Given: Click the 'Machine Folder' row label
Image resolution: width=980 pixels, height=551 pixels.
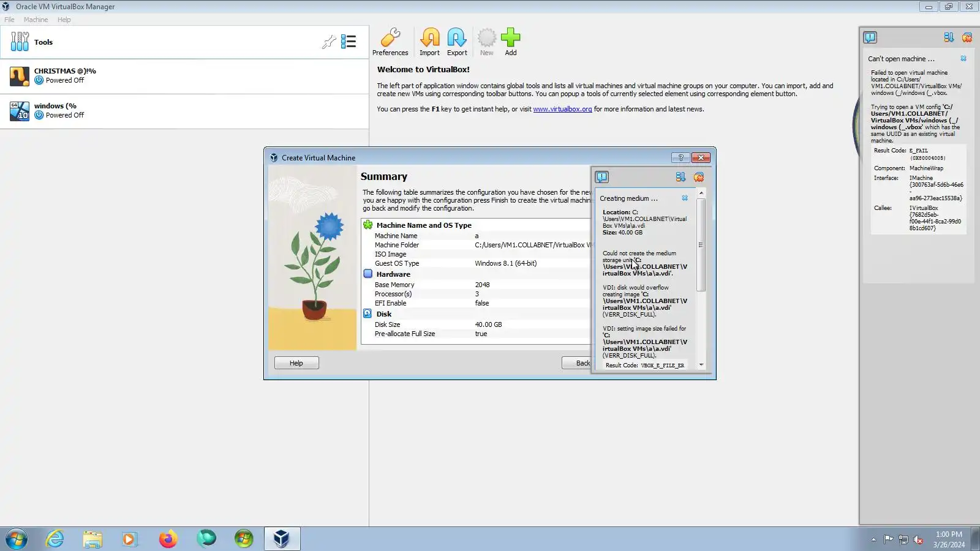Looking at the screenshot, I should (x=397, y=245).
